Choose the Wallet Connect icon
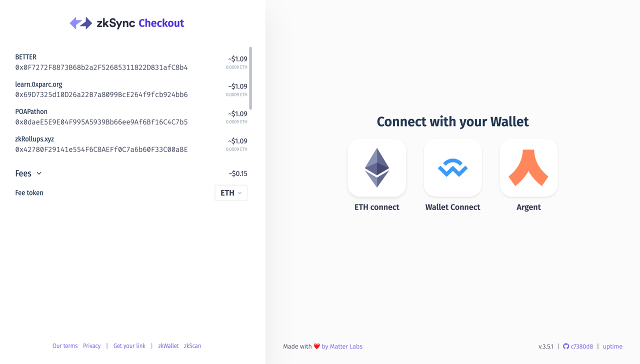 click(452, 167)
